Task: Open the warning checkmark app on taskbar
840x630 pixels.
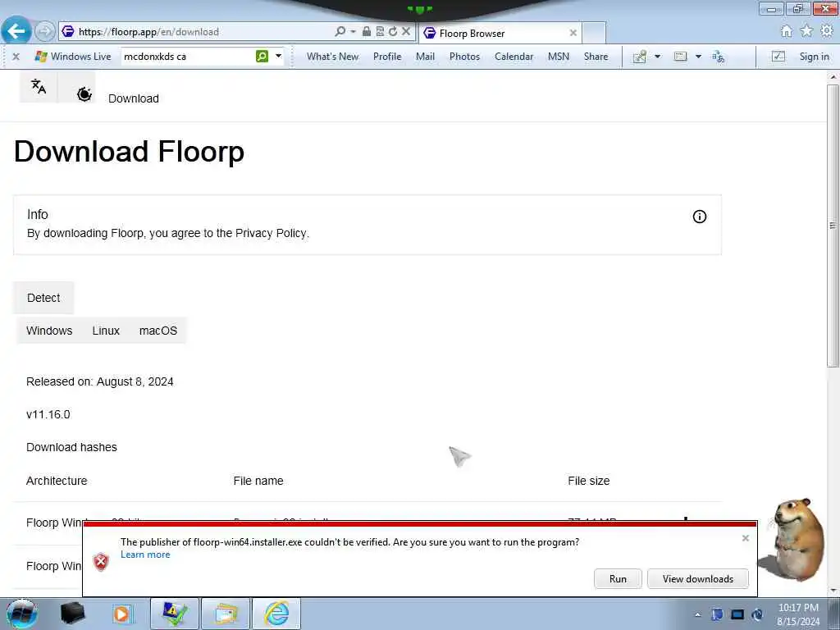Action: 174,614
